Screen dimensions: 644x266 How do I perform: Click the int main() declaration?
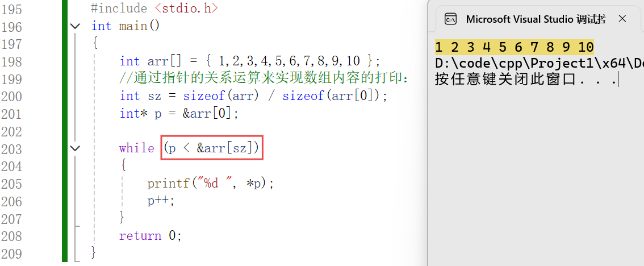(x=126, y=26)
